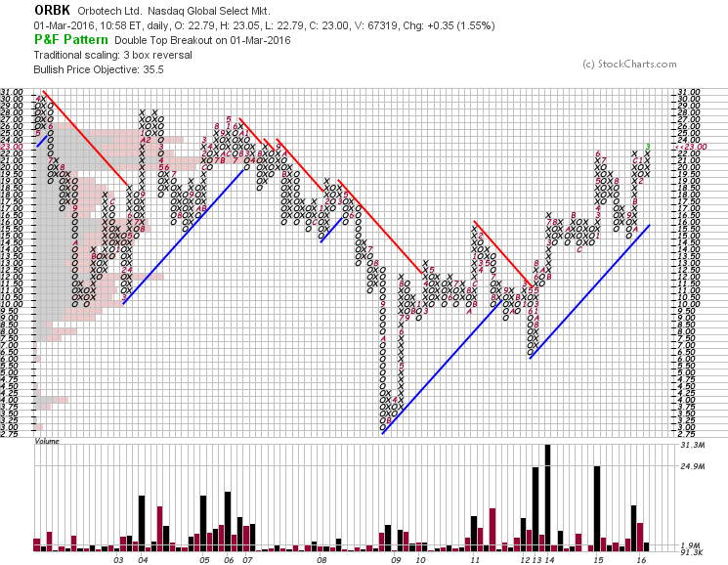This screenshot has height=565, width=728.
Task: Click the year label 12 on time axis
Action: pos(525,560)
